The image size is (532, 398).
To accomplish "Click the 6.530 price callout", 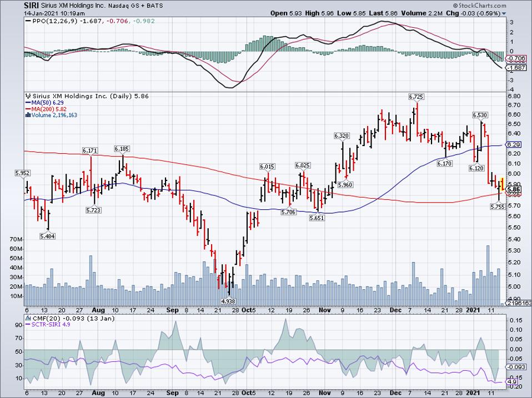I will (480, 115).
